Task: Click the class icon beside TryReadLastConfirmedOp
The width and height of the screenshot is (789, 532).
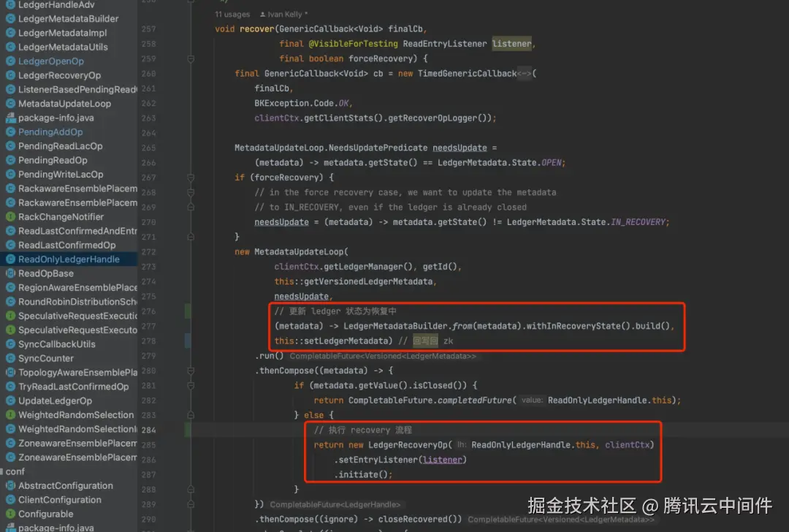Action: click(10, 386)
